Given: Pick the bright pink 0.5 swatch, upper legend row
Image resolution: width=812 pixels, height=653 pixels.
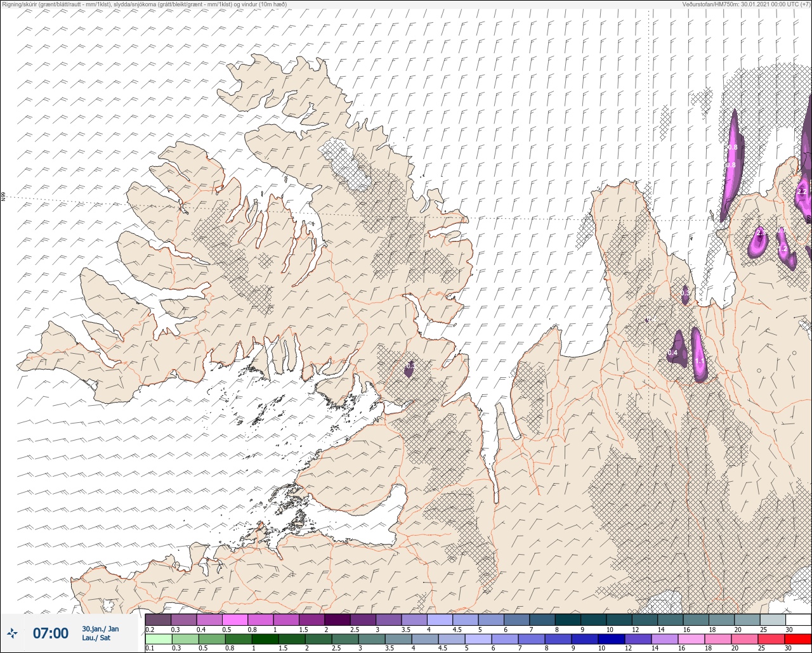Looking at the screenshot, I should click(235, 619).
